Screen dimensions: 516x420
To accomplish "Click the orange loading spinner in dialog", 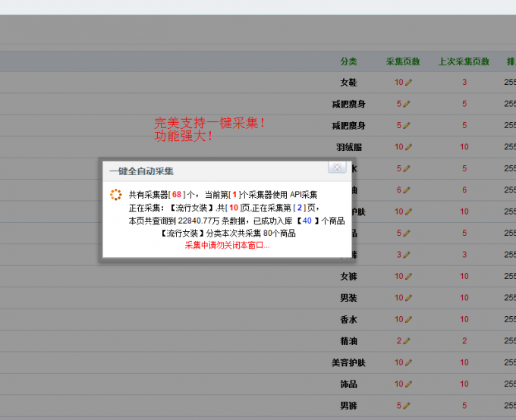I will (x=116, y=195).
